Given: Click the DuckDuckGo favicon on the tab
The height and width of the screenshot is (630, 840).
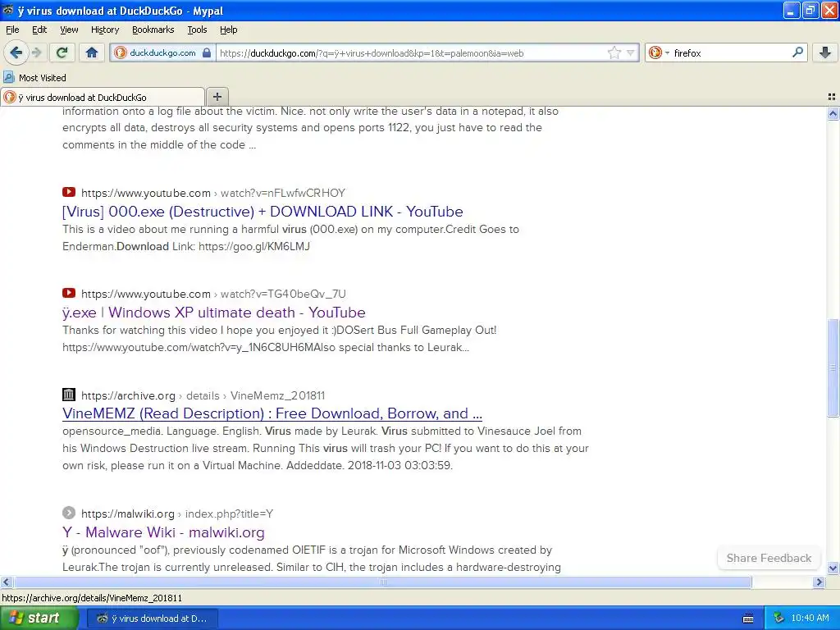Looking at the screenshot, I should (x=10, y=97).
